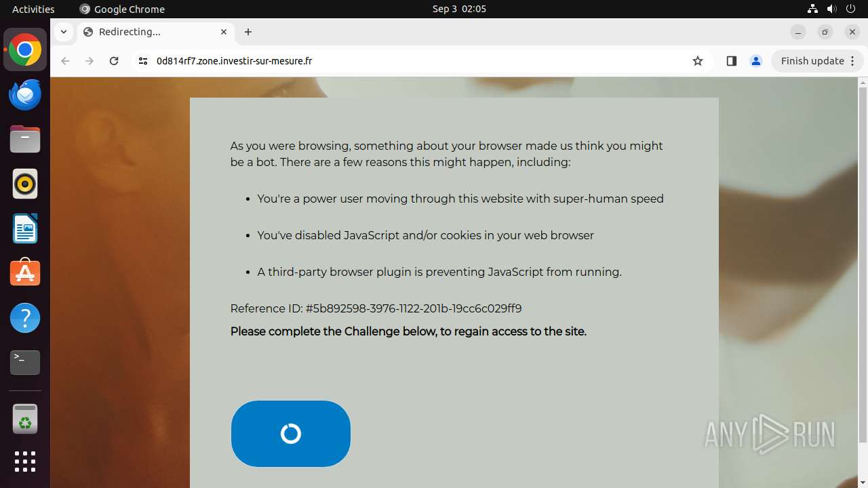
Task: Launch the Terminal from the dock
Action: pos(25,363)
